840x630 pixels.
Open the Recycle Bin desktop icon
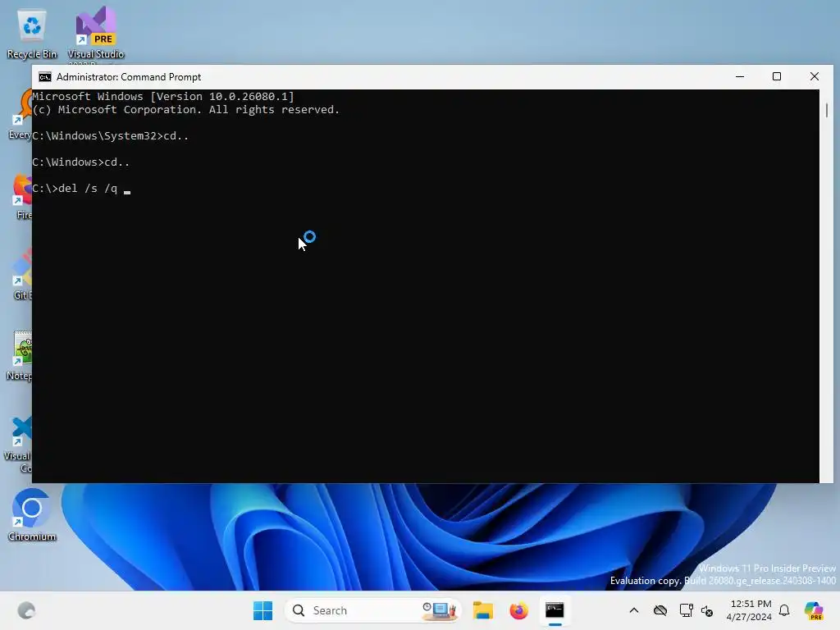32,34
